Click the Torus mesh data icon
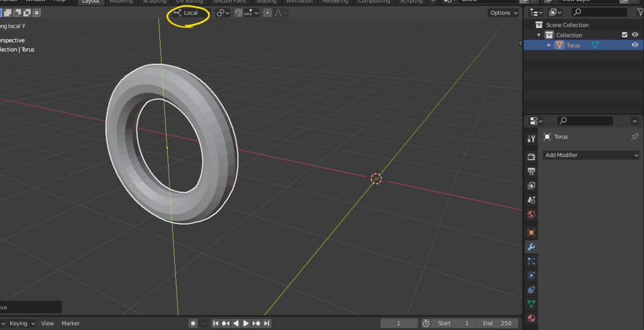The width and height of the screenshot is (644, 330). [x=595, y=45]
